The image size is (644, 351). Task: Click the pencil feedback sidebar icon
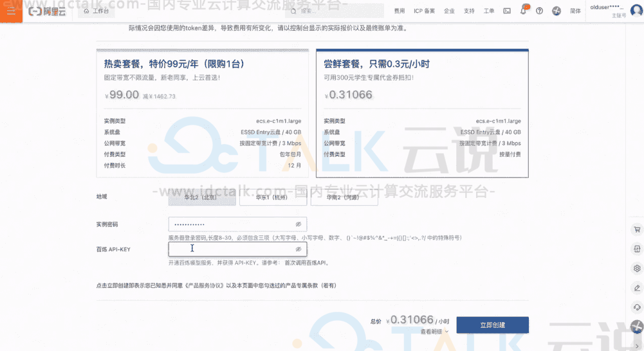point(637,288)
